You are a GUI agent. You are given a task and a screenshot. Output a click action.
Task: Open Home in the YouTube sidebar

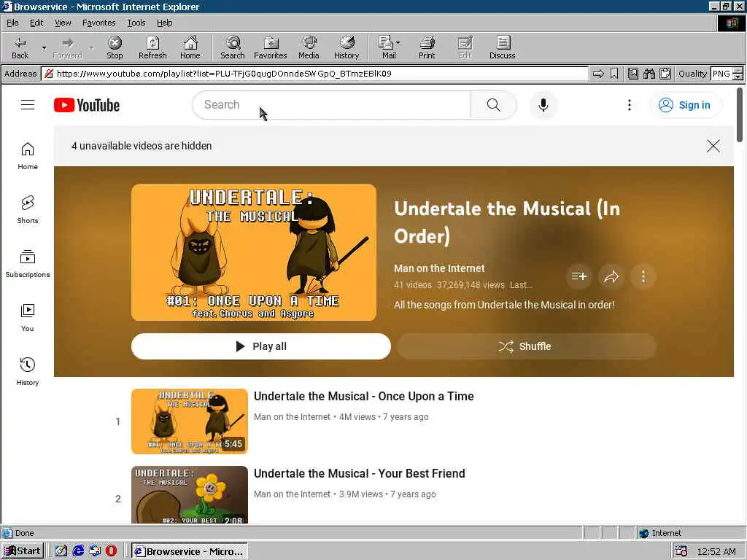coord(28,156)
